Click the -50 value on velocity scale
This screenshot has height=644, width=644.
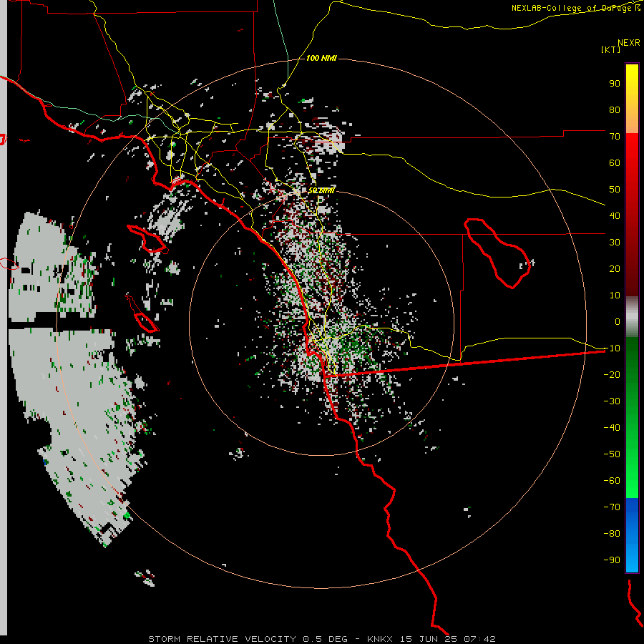(612, 454)
